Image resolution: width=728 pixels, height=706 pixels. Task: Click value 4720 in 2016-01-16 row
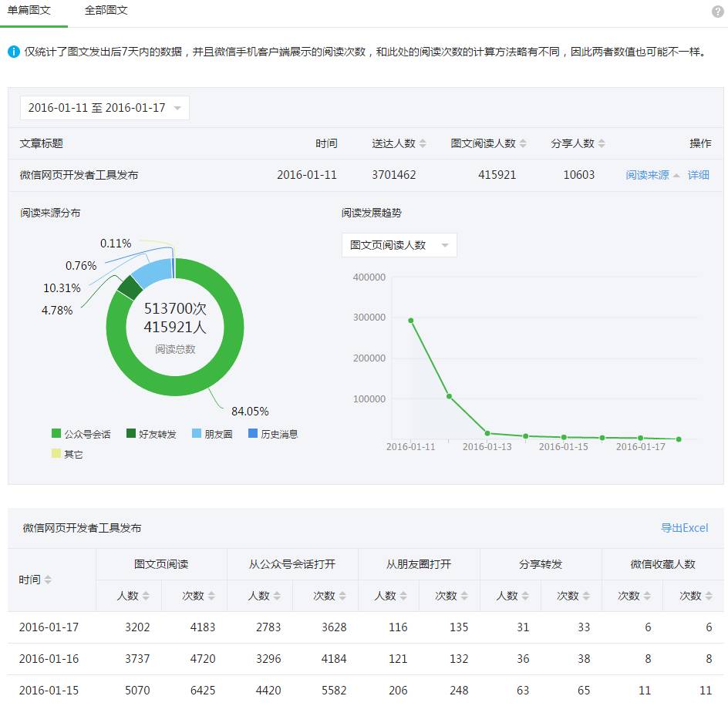(203, 659)
